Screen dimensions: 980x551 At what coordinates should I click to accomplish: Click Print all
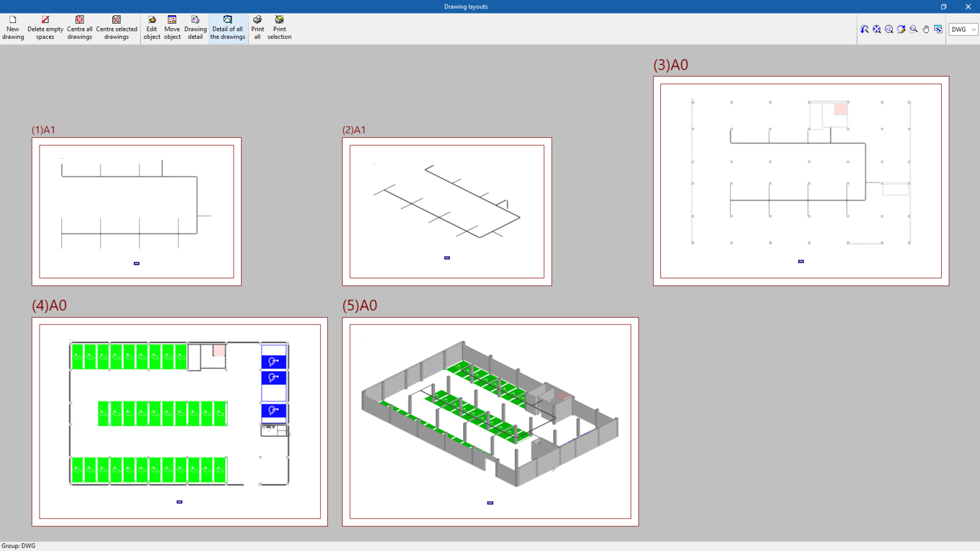click(x=257, y=28)
